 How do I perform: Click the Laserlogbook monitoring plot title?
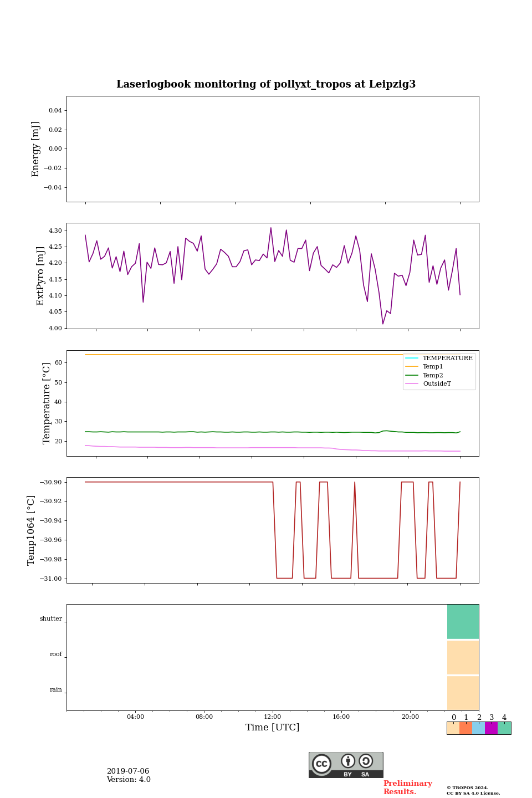[266, 84]
